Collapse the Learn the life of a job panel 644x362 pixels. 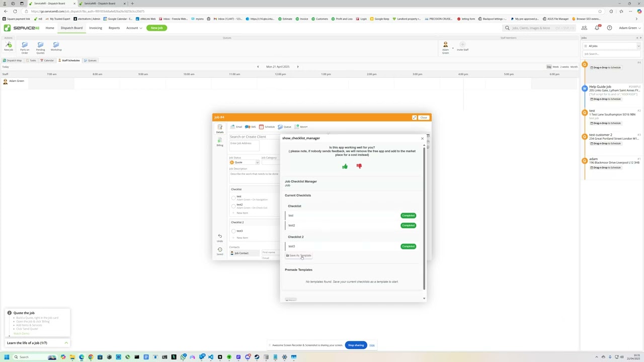tap(66, 343)
